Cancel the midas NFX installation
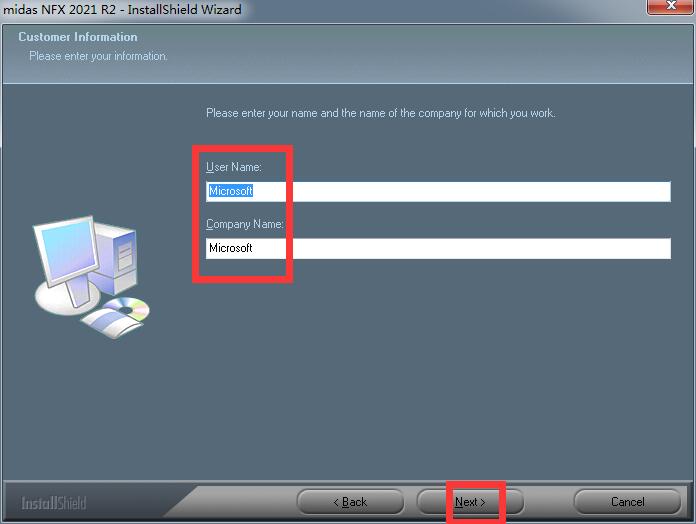This screenshot has height=524, width=696. tap(627, 502)
